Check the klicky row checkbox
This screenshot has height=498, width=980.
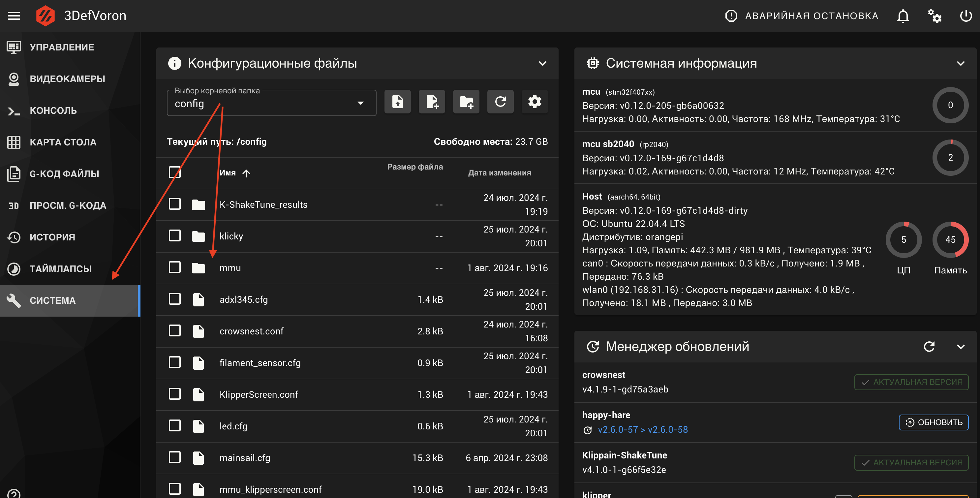(175, 235)
